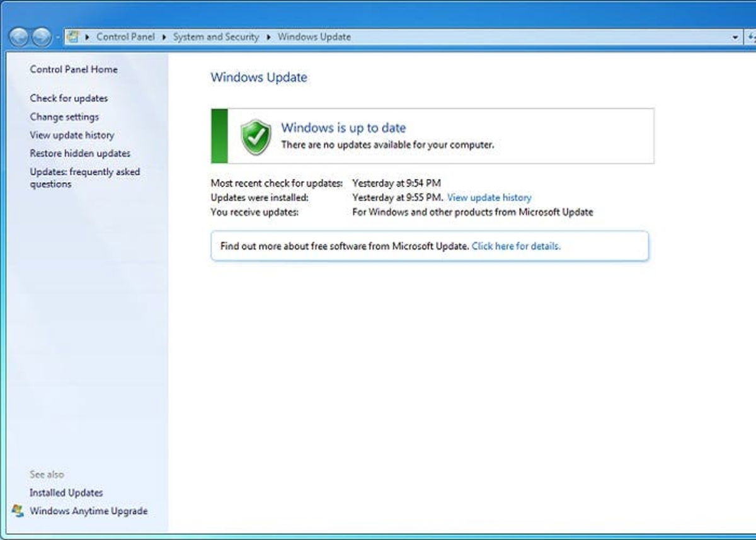This screenshot has width=756, height=540.
Task: Open the address bar history dropdown
Action: tap(735, 37)
